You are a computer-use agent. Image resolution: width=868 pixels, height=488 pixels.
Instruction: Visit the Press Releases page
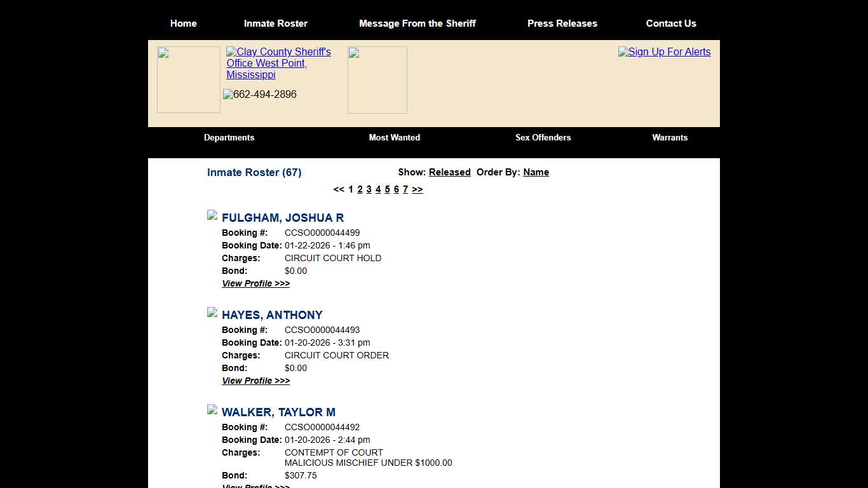point(562,24)
